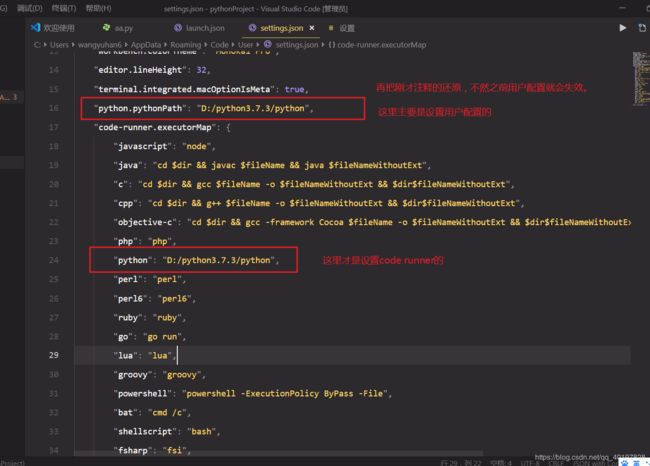Click the "objective-c" key

145,223
